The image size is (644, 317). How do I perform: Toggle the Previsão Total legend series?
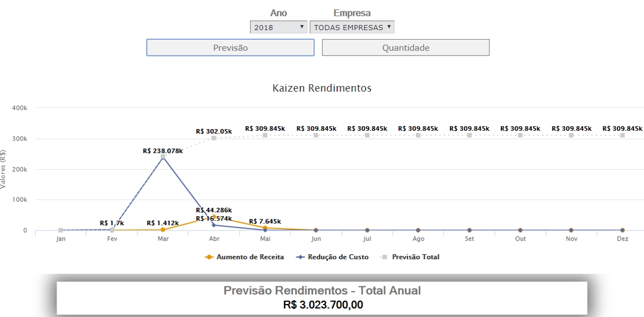coord(411,257)
